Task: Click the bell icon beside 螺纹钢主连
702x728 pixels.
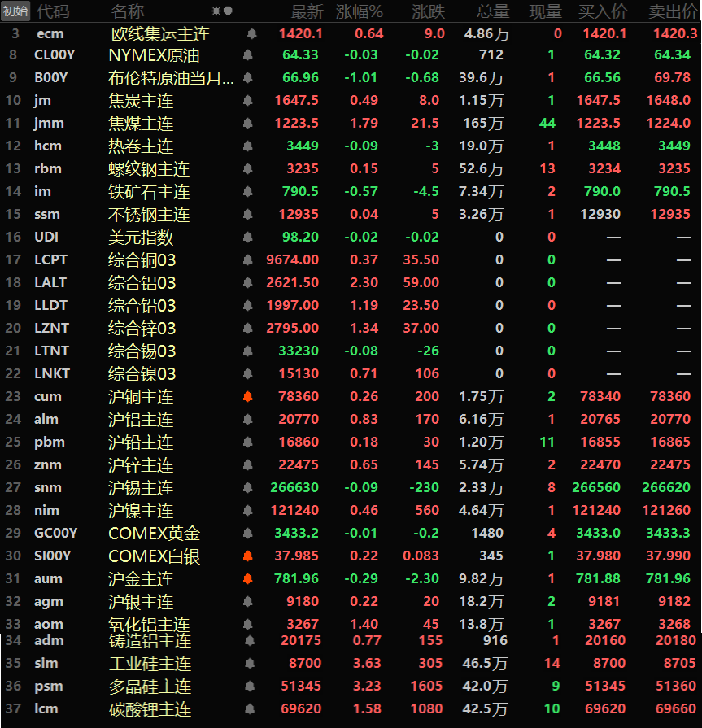Action: pyautogui.click(x=247, y=169)
